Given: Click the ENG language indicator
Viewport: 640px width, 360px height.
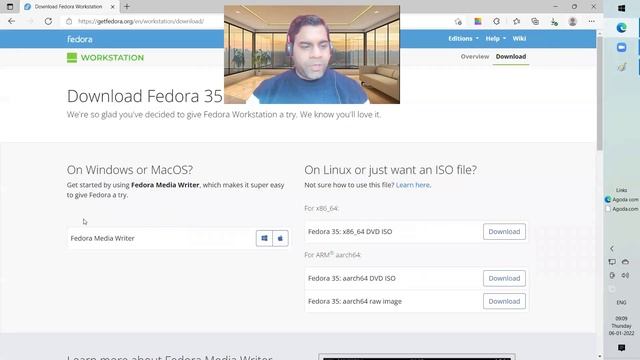Looking at the screenshot, I should click(x=622, y=302).
